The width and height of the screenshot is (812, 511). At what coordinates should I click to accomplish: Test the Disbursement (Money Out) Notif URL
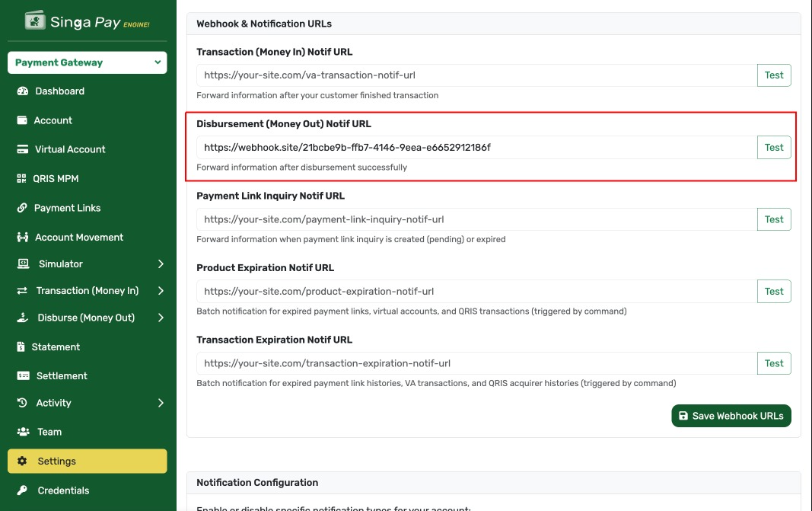click(x=774, y=147)
